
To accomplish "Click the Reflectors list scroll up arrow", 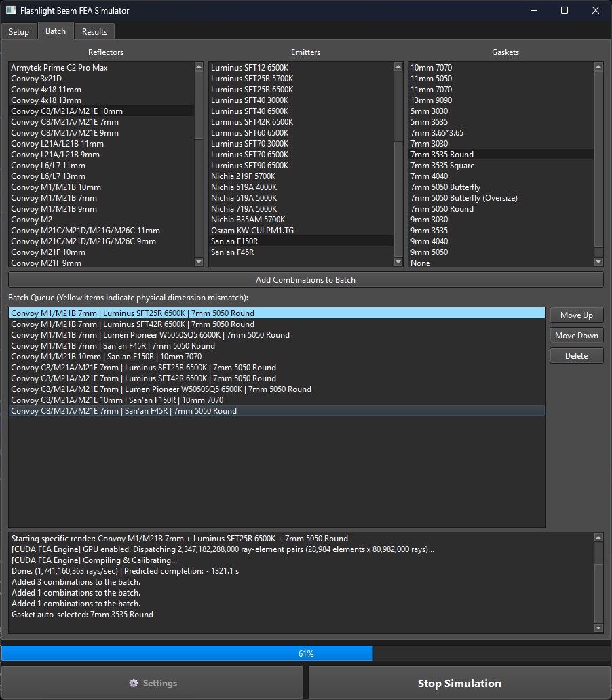I will tap(199, 67).
